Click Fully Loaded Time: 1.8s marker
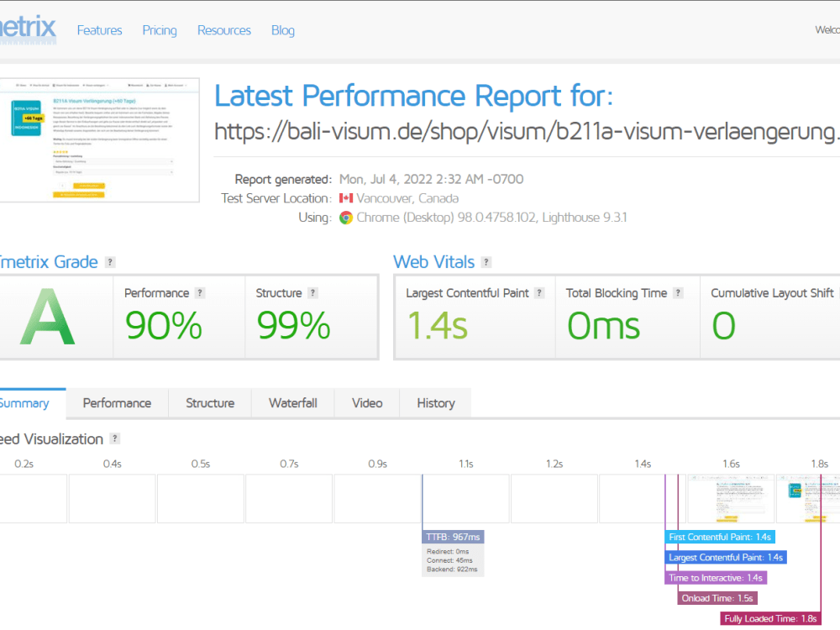 pos(770,618)
